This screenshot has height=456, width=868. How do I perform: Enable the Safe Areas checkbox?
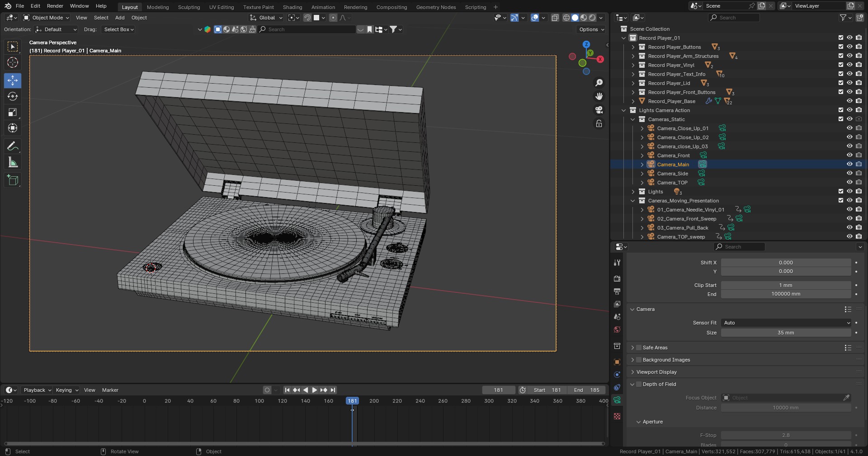coord(639,348)
